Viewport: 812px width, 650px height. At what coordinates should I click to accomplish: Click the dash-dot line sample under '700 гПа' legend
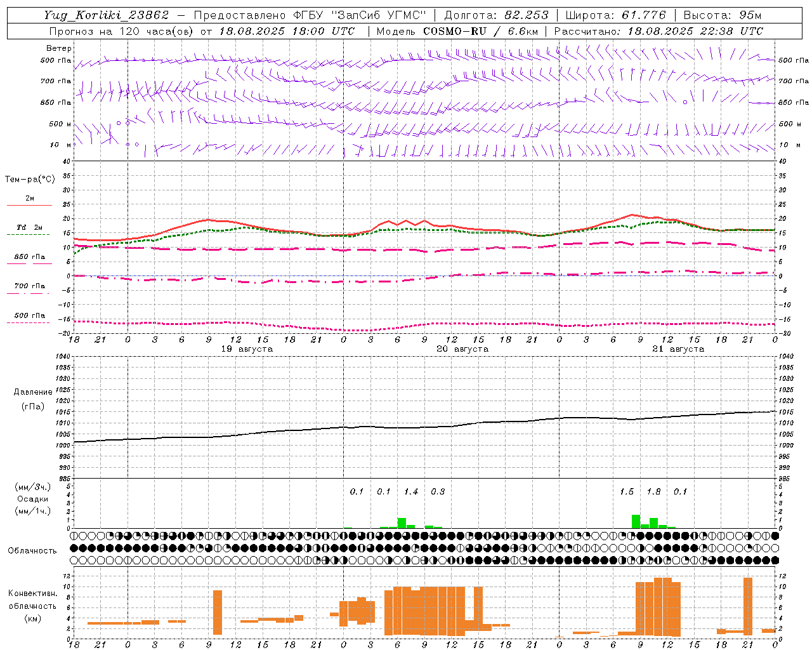[29, 293]
